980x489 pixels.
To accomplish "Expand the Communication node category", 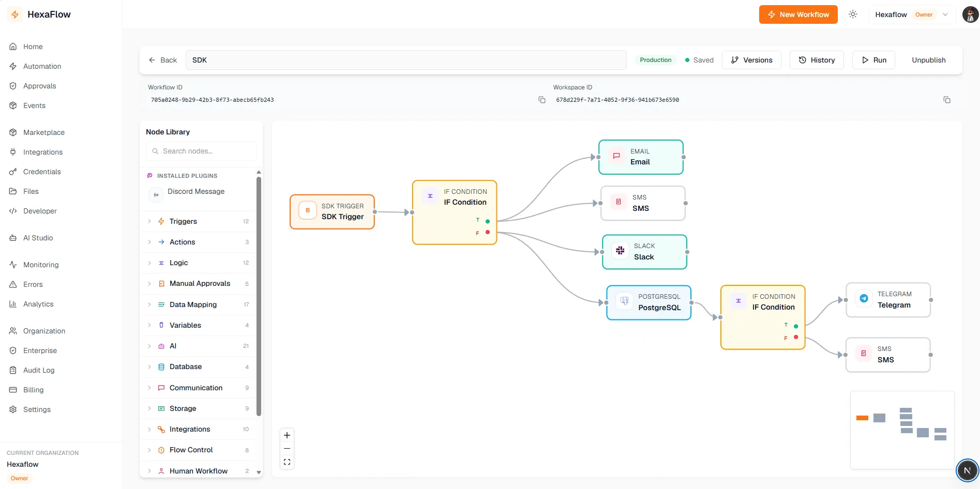I will (199, 388).
